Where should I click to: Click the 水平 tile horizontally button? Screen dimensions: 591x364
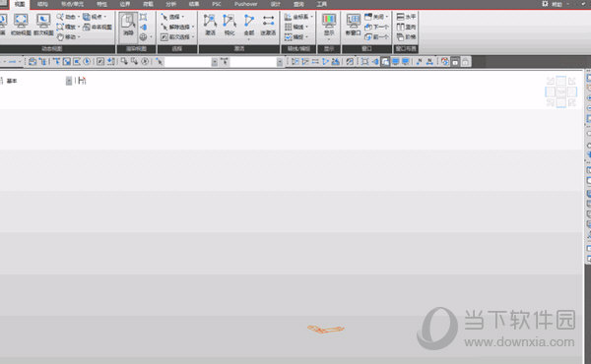[x=406, y=17]
